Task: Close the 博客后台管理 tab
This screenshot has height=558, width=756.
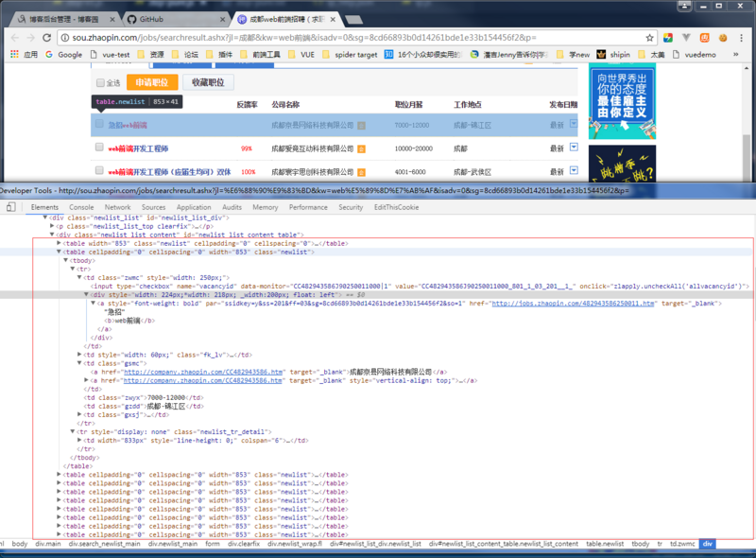Action: pos(112,19)
